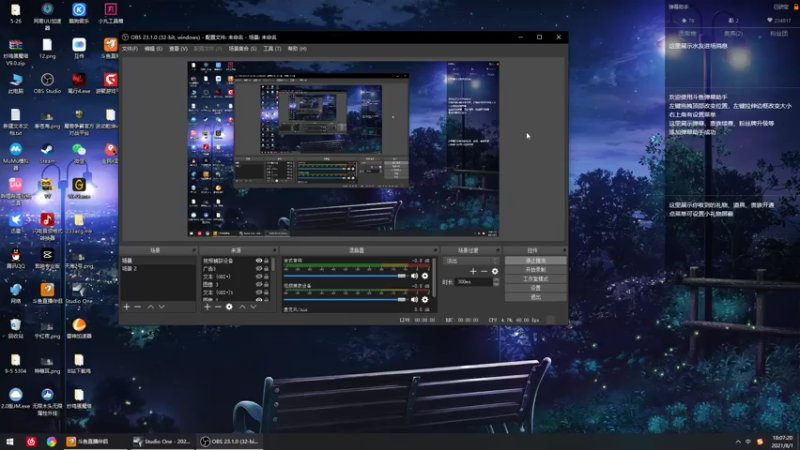Toggle lock of second source row
Viewport: 800px width, 450px height.
pos(266,268)
